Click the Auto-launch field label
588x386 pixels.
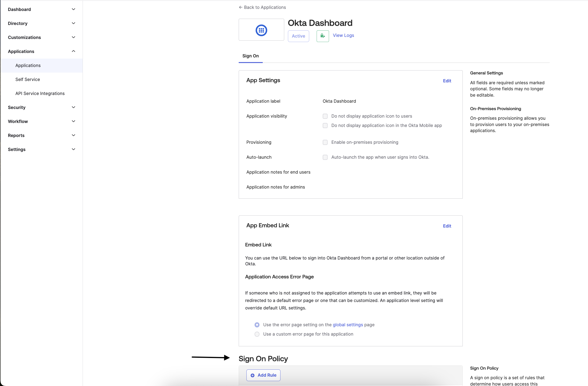click(x=259, y=157)
